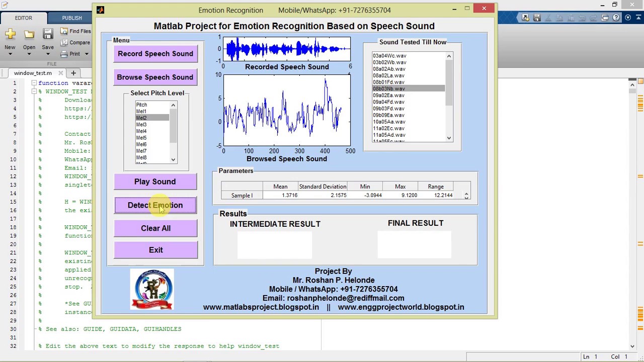Click editor vertical scrollbar down arrow
Image resolution: width=644 pixels, height=362 pixels.
click(632, 346)
